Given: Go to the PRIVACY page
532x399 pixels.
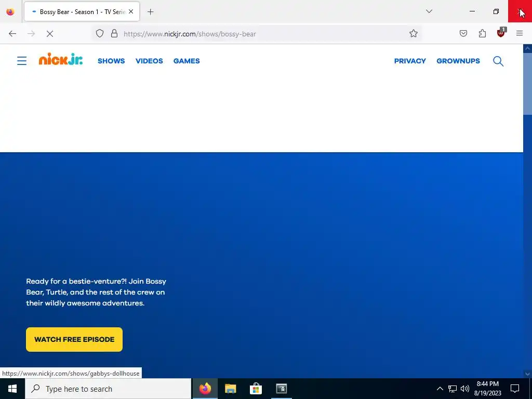Looking at the screenshot, I should coord(410,61).
